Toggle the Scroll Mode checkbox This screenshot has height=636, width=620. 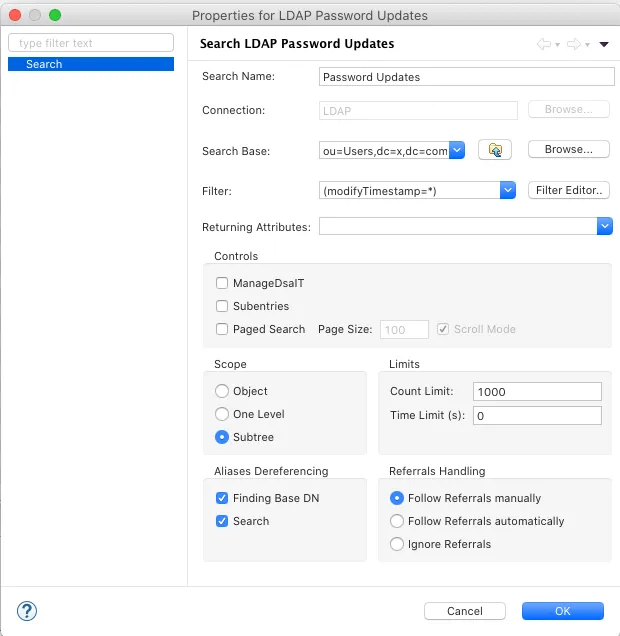[443, 329]
